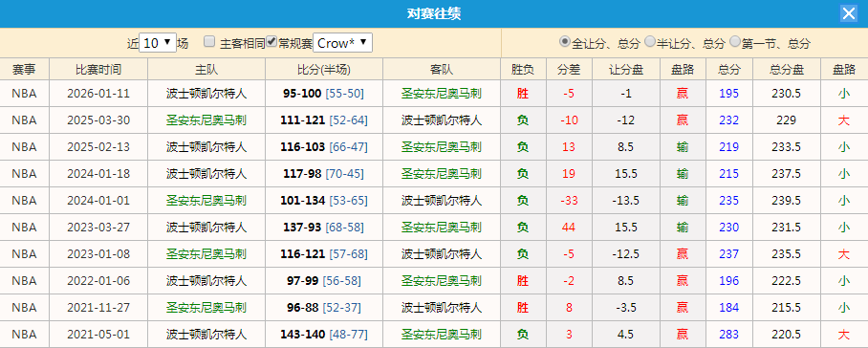Click the date 2022-01-06

click(98, 280)
